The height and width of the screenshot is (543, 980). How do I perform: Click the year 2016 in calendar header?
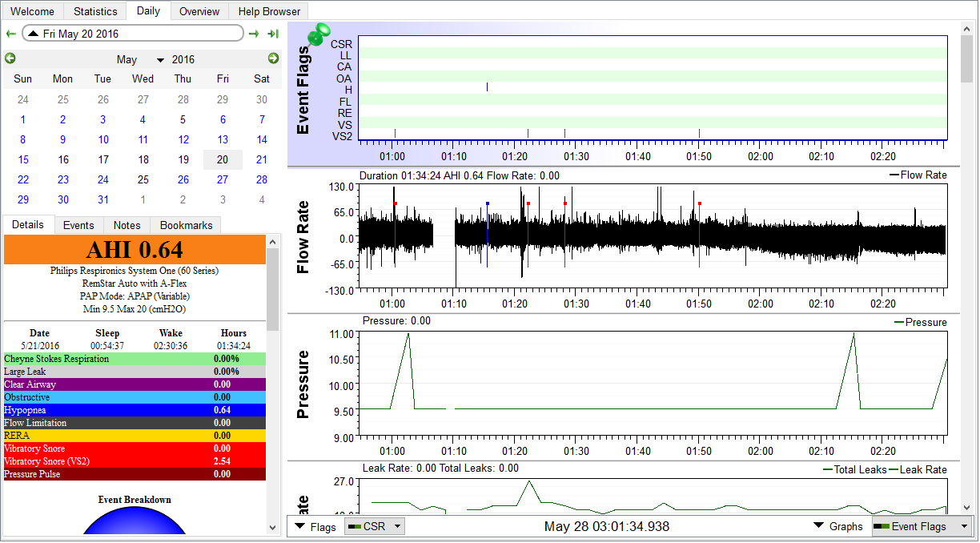pos(183,59)
